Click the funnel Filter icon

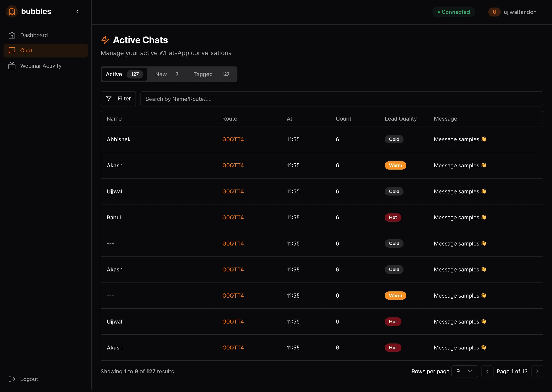(109, 99)
